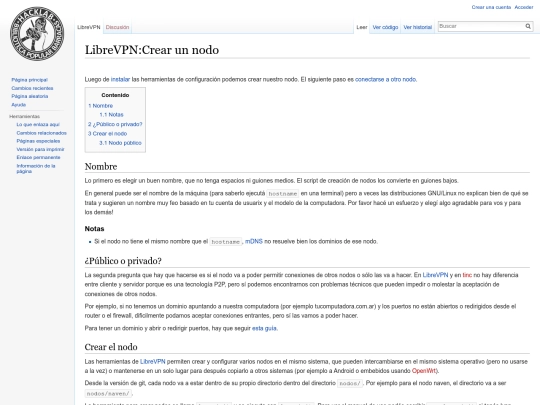540x405 pixels.
Task: Go to Página principal in sidebar
Action: [30, 80]
